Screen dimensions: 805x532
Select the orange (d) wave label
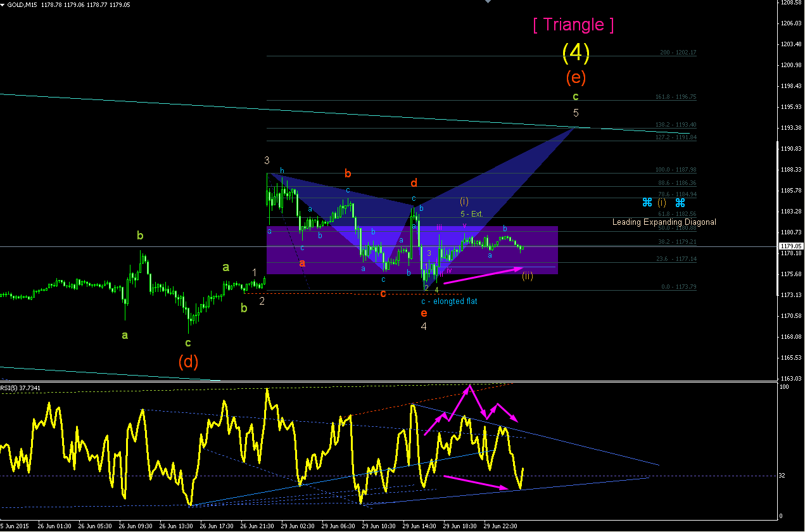188,361
